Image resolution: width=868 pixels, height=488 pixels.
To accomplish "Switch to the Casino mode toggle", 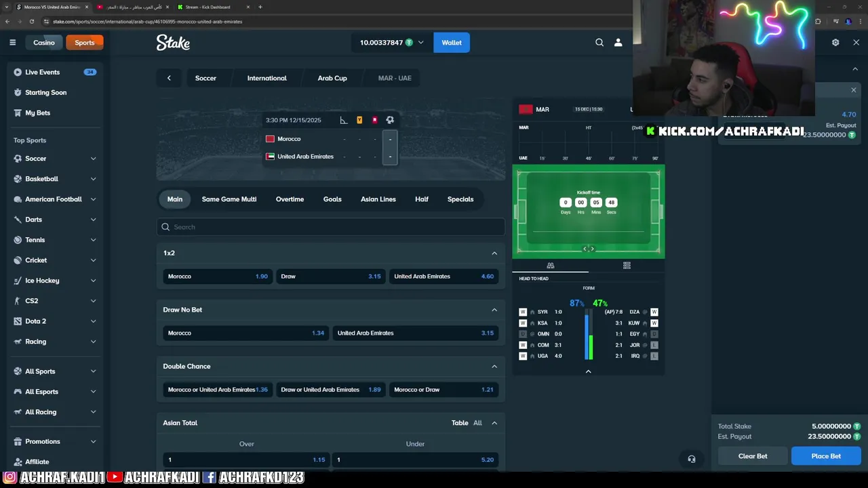I will click(x=44, y=43).
